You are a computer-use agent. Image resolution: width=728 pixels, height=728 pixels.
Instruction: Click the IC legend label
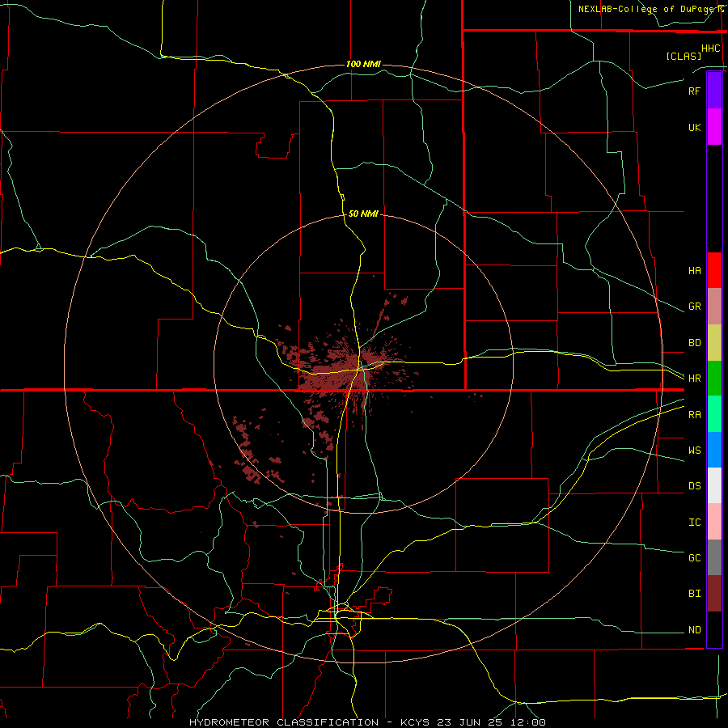694,523
